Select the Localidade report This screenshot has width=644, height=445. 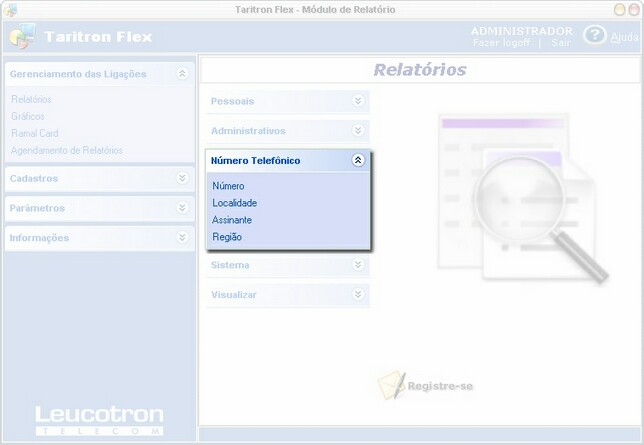click(235, 203)
